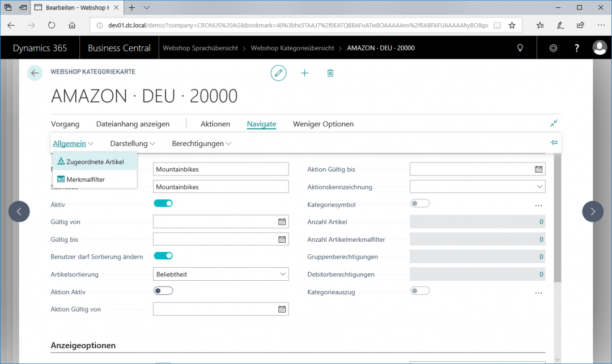Open calendar for Aktion Gültig von
612x364 pixels.
tap(282, 309)
